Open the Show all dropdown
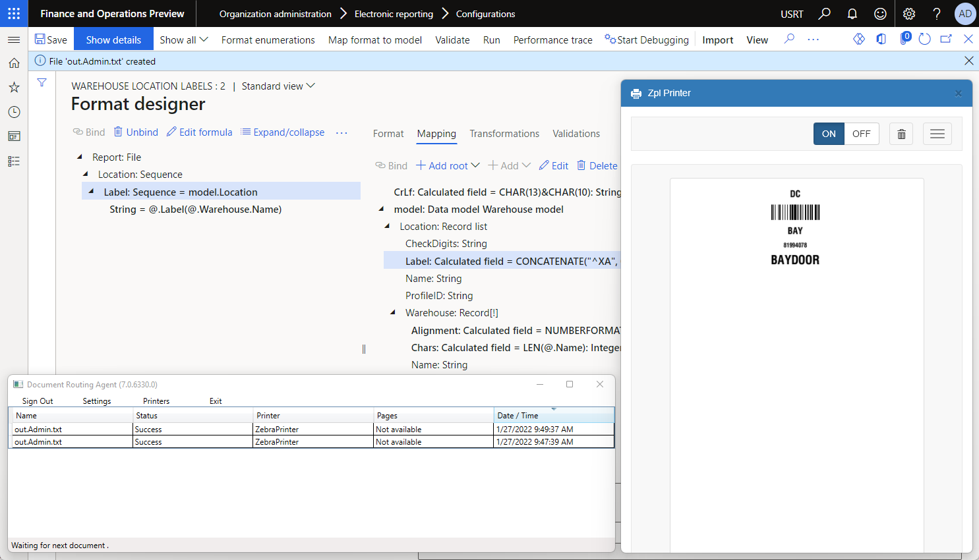Viewport: 979px width, 560px height. click(184, 40)
